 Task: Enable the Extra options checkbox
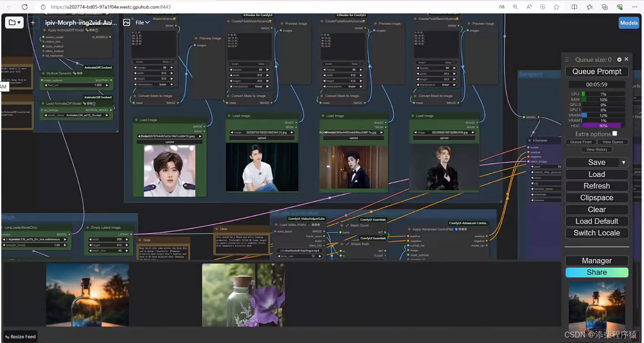(x=615, y=133)
